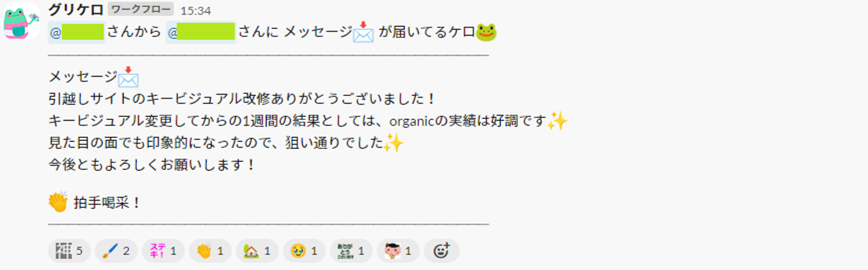
Task: Click the first redacted @mention before さんから
Action: pos(77,32)
